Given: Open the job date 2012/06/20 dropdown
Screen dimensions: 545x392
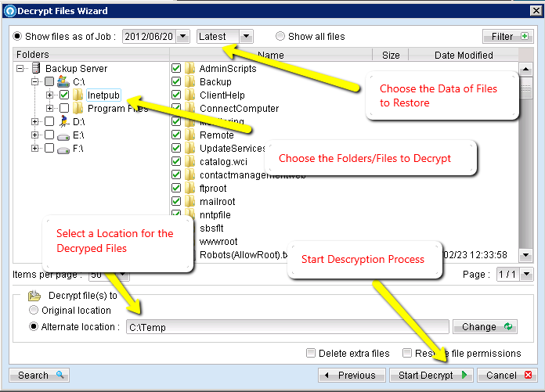Looking at the screenshot, I should tap(183, 36).
